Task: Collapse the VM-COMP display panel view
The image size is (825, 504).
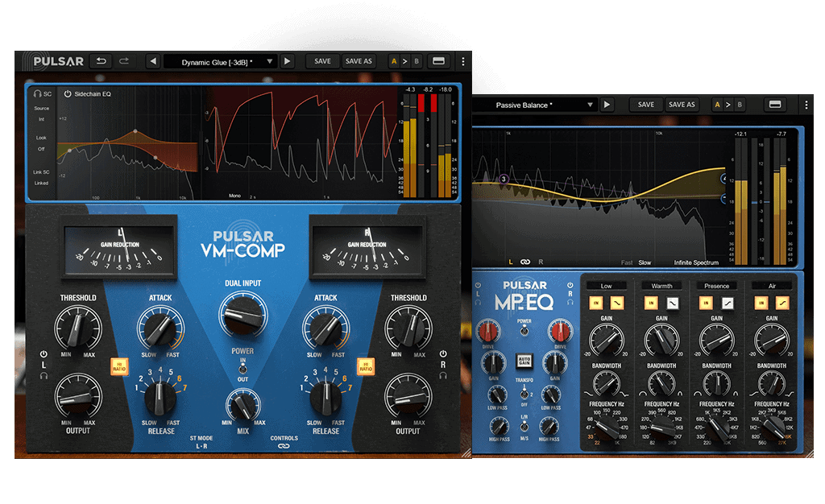Action: (439, 61)
